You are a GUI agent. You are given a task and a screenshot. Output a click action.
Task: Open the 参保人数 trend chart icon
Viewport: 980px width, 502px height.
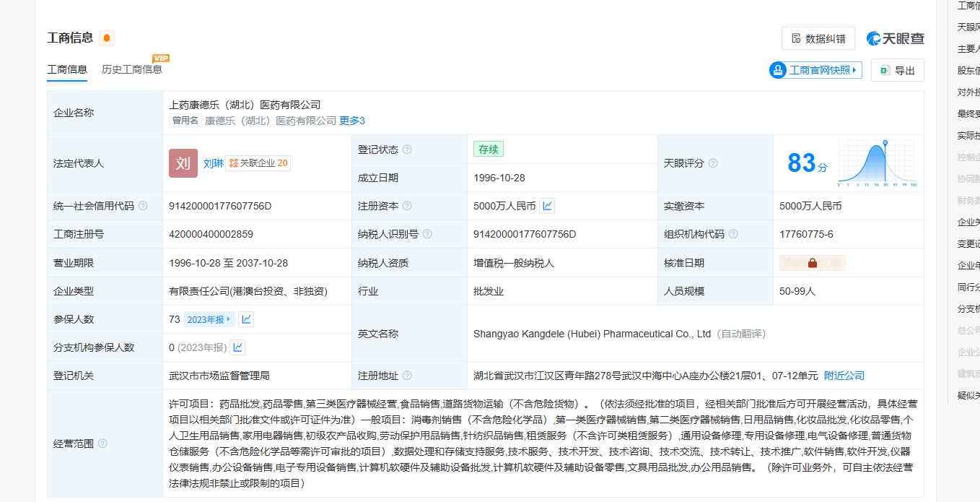pyautogui.click(x=246, y=319)
